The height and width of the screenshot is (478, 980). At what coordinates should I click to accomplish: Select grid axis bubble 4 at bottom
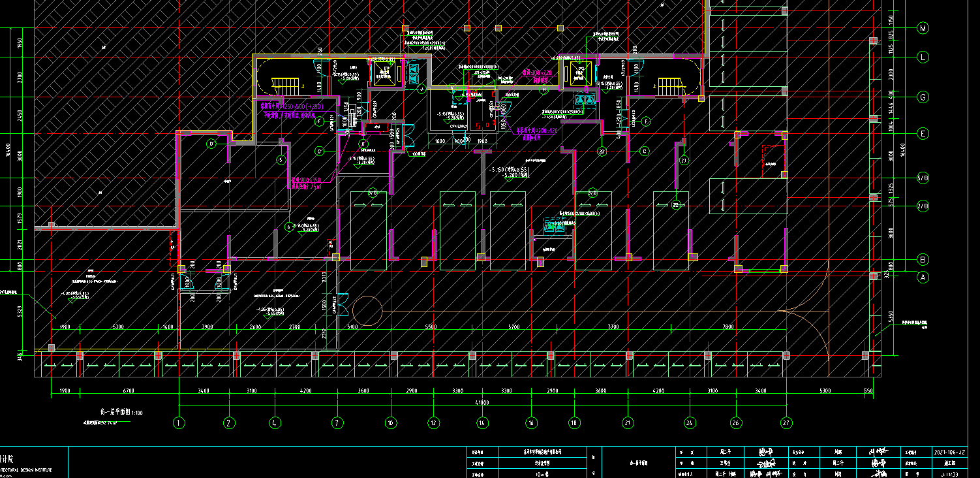click(275, 422)
